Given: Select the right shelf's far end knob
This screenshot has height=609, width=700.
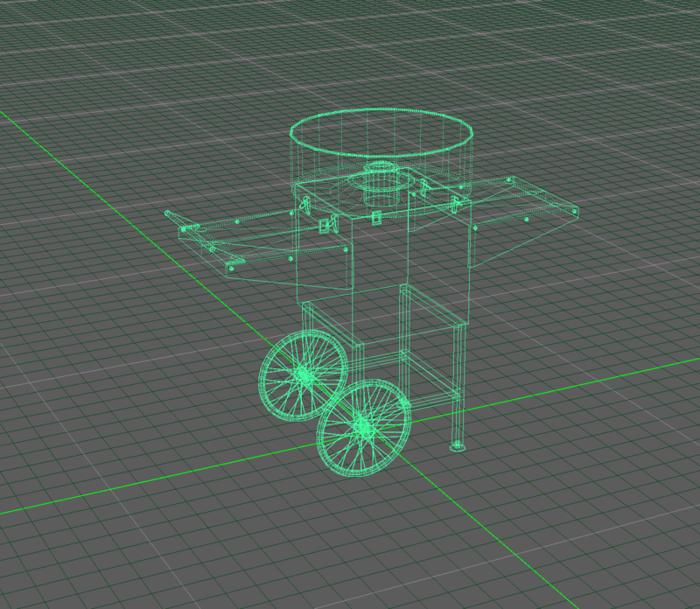Looking at the screenshot, I should click(574, 211).
